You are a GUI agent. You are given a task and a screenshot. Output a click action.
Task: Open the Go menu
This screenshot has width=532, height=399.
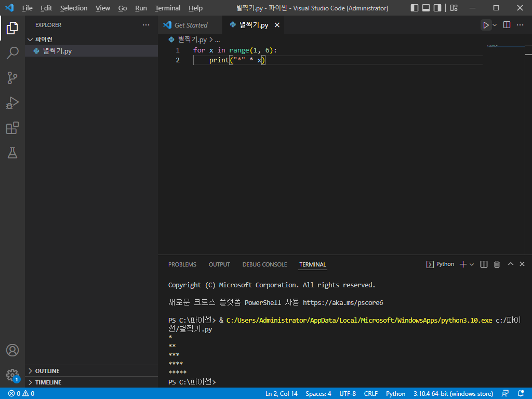[x=123, y=8]
